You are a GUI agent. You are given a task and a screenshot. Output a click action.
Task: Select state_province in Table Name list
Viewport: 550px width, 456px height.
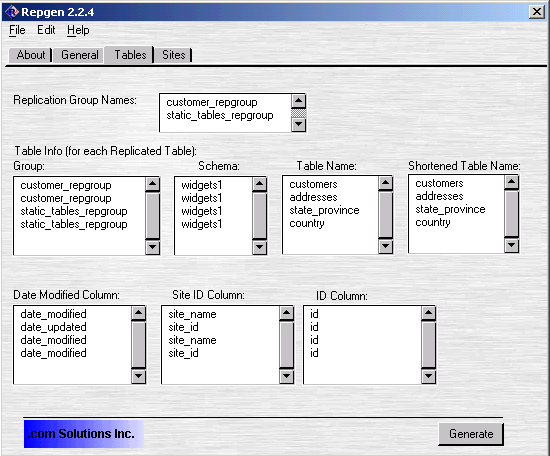point(324,210)
